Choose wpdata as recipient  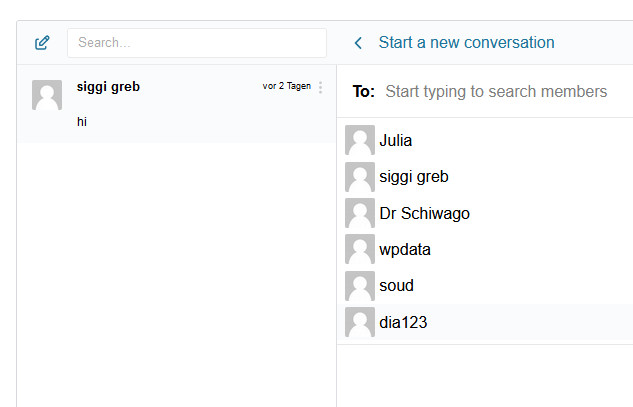[406, 249]
